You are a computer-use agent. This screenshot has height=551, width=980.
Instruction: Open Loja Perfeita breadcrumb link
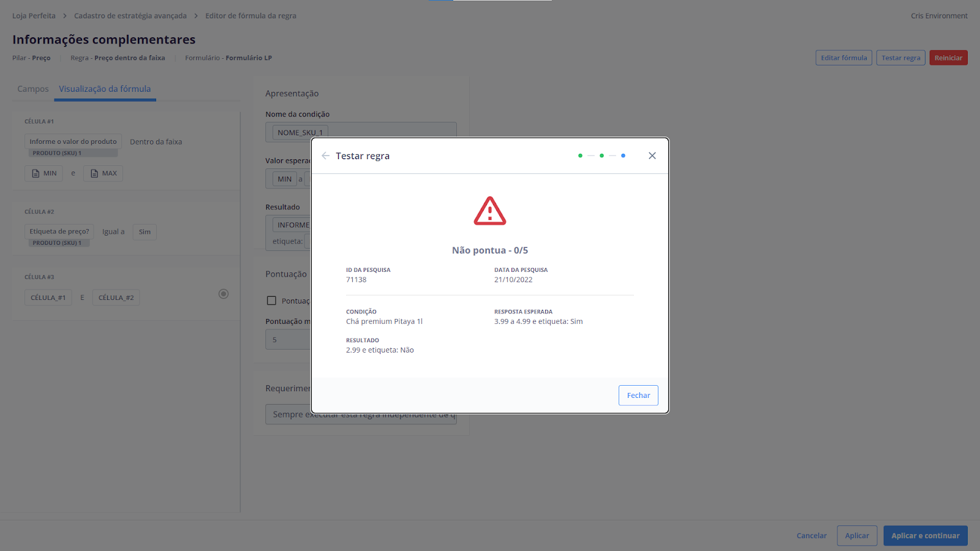click(34, 16)
